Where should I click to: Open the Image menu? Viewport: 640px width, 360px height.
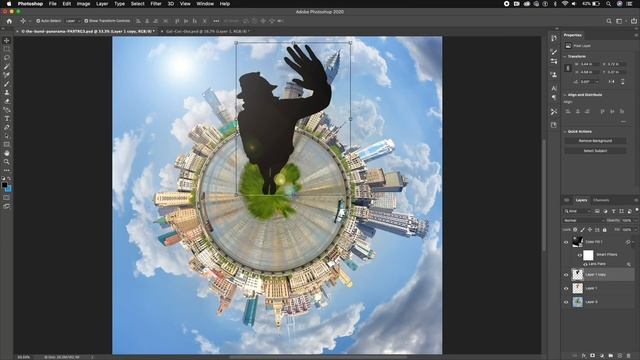click(x=83, y=4)
